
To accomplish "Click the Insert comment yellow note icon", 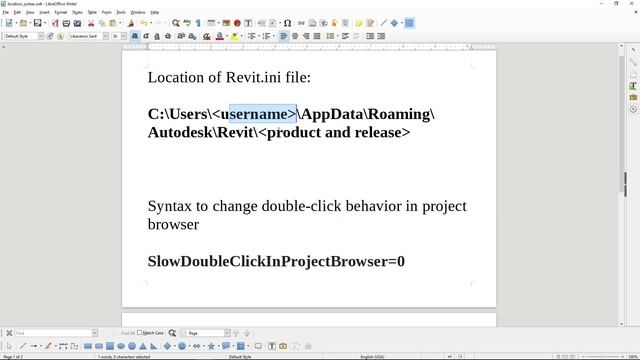I will (x=358, y=23).
